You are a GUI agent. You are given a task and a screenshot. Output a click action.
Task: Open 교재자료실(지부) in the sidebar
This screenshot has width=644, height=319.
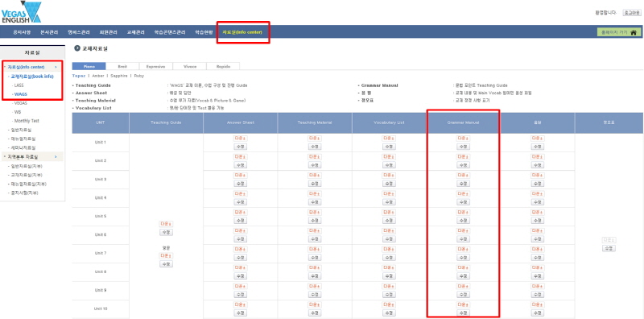pos(27,175)
